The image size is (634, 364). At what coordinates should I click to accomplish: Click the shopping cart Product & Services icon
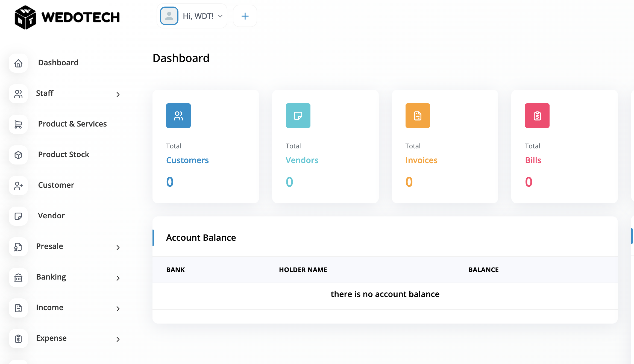pyautogui.click(x=18, y=124)
